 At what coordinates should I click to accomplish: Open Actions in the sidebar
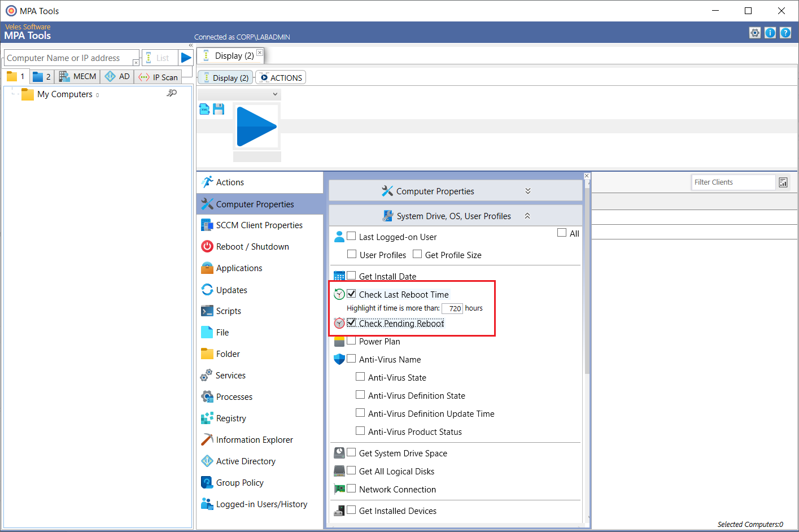(260, 182)
